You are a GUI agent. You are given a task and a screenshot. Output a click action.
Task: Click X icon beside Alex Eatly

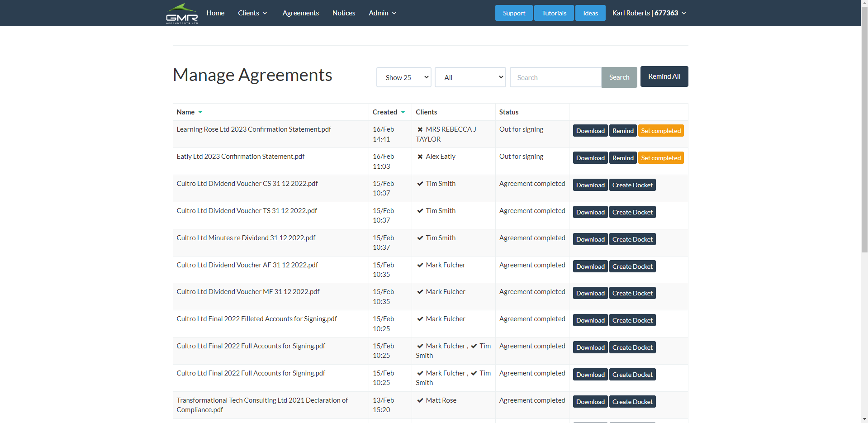click(x=420, y=157)
